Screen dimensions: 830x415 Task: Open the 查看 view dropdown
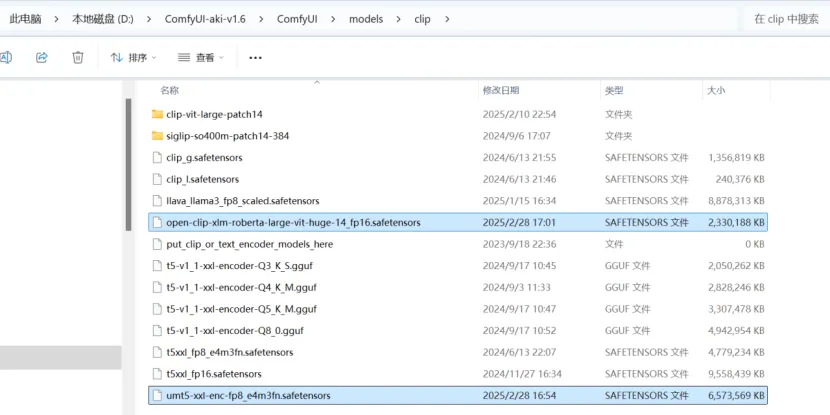point(201,57)
